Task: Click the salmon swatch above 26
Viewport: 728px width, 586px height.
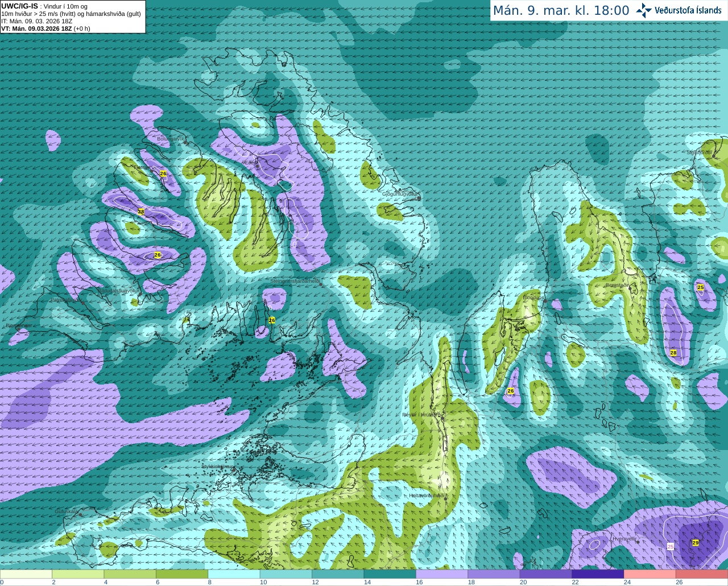Action: click(702, 574)
